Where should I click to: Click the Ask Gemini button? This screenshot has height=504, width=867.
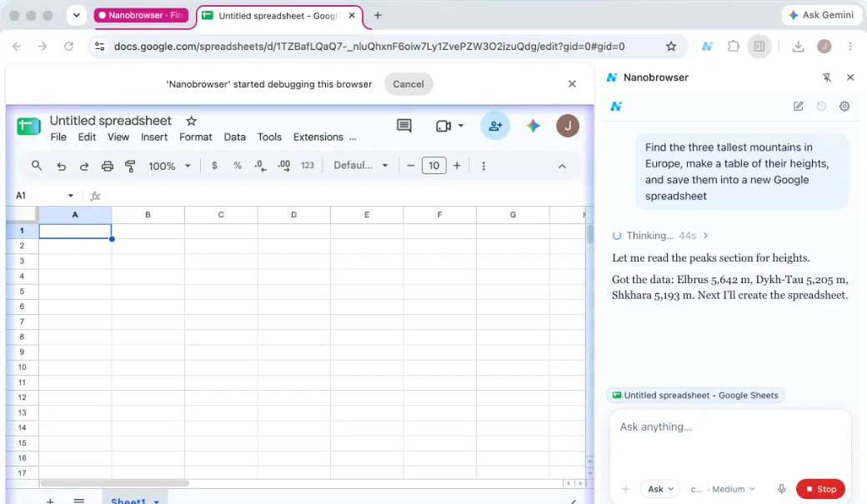(821, 16)
